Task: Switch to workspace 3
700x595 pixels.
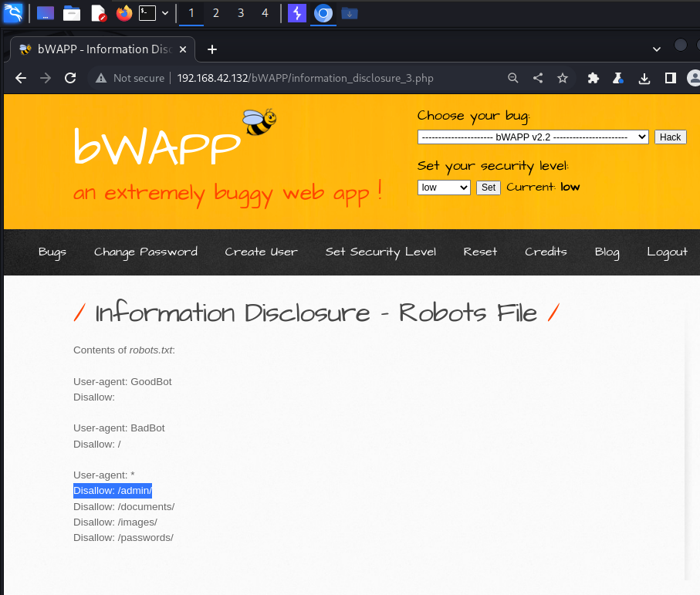Action: click(x=241, y=13)
